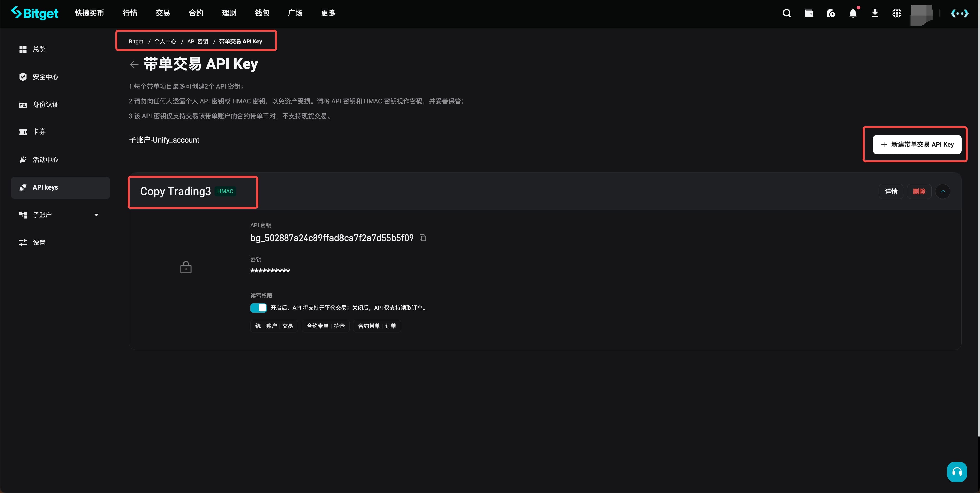
Task: Open the orders history icon in top bar
Action: [x=831, y=13]
